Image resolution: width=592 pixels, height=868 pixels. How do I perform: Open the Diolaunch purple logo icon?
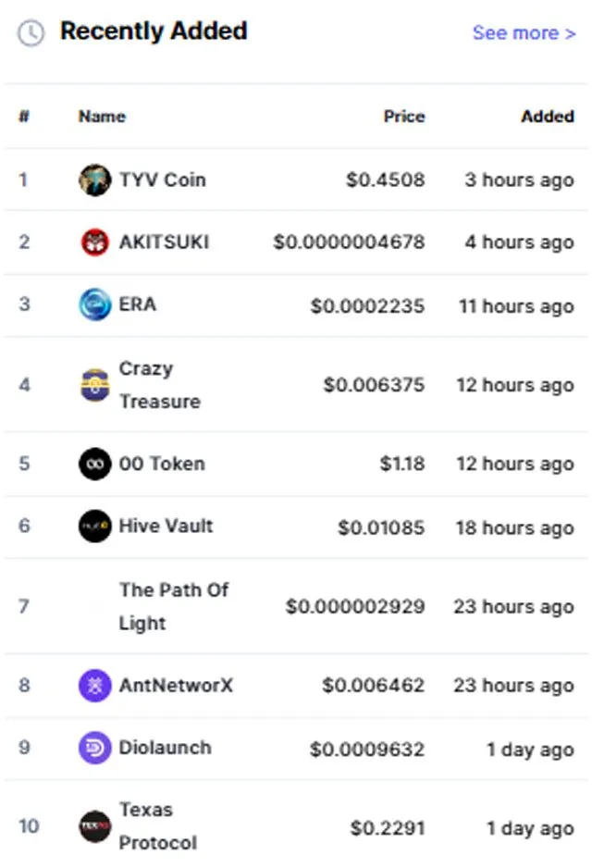(94, 748)
